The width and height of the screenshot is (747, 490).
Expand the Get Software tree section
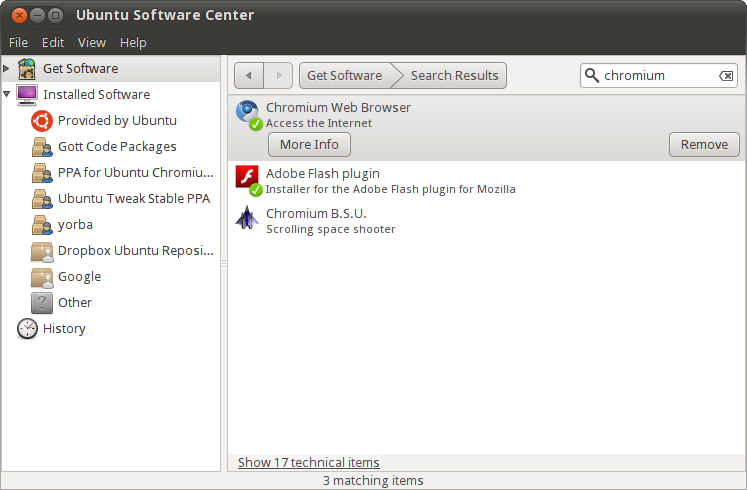[7, 68]
